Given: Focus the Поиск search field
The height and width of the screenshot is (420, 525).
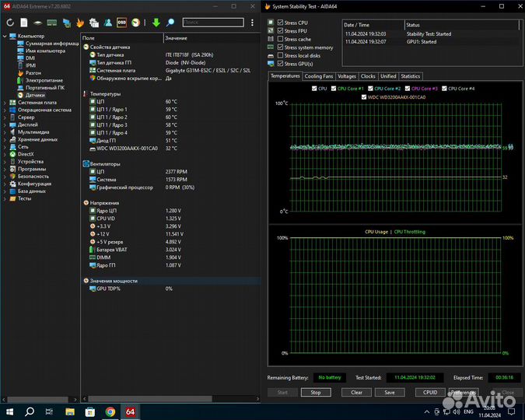Looking at the screenshot, I should point(213,23).
